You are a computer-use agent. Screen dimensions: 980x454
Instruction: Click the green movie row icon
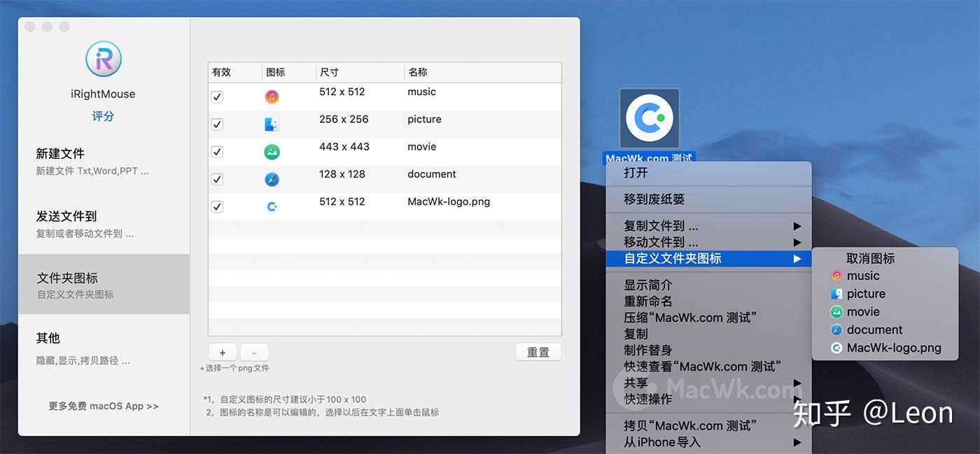point(272,152)
